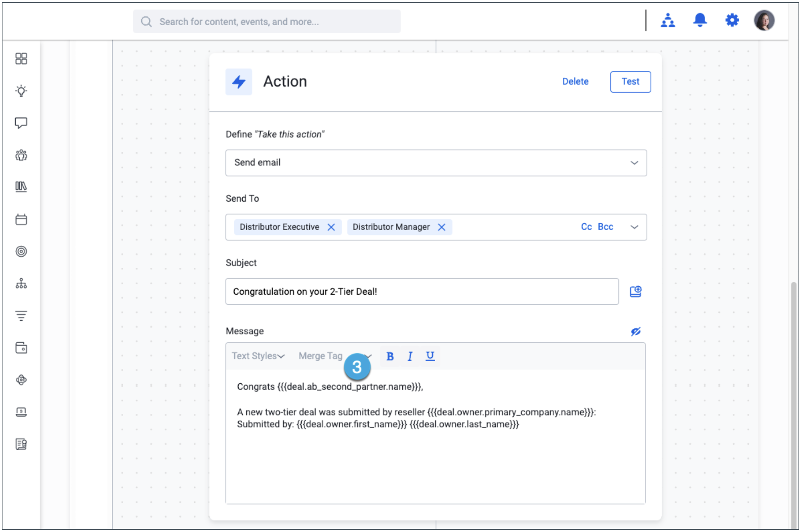Click the subject template insert icon

(x=636, y=292)
